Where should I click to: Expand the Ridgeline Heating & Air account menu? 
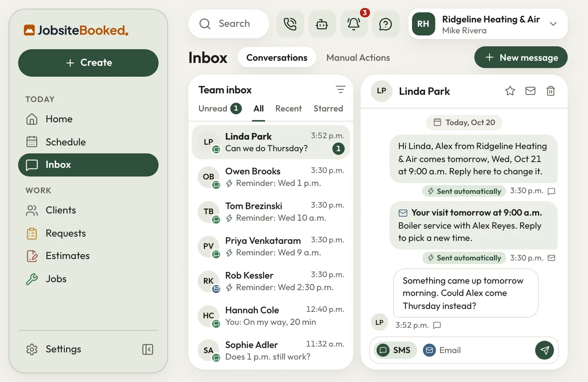coord(488,24)
